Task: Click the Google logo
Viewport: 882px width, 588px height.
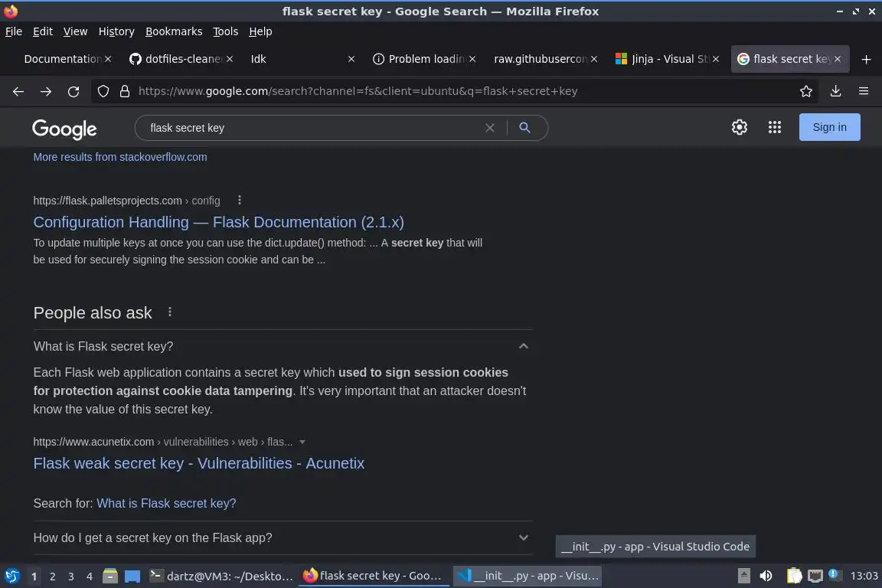Action: click(64, 129)
